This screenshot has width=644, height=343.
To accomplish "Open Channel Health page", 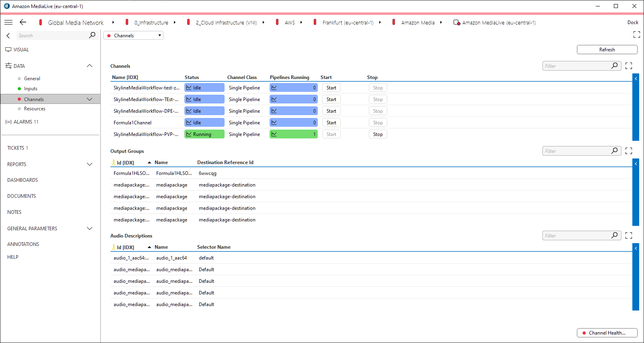I will 607,333.
